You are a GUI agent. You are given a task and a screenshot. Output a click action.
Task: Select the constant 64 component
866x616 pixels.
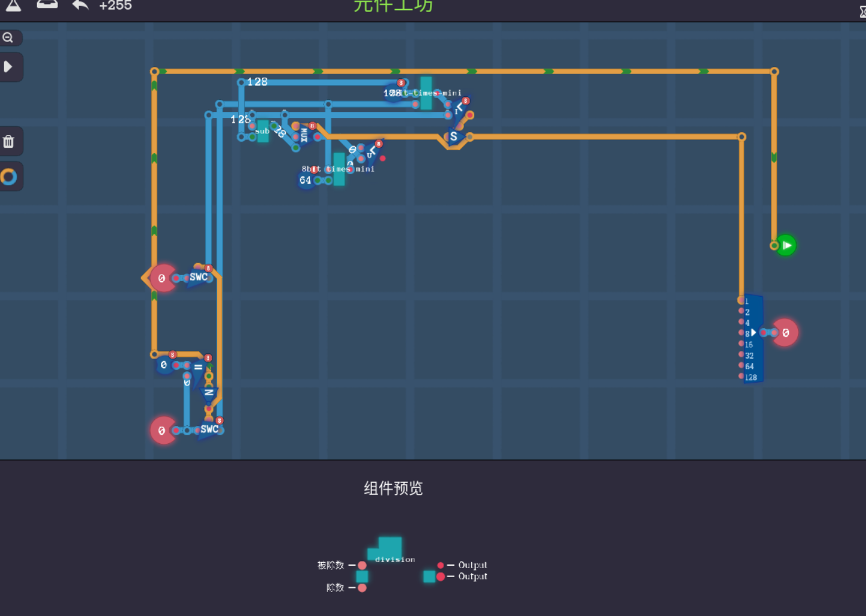pos(306,180)
